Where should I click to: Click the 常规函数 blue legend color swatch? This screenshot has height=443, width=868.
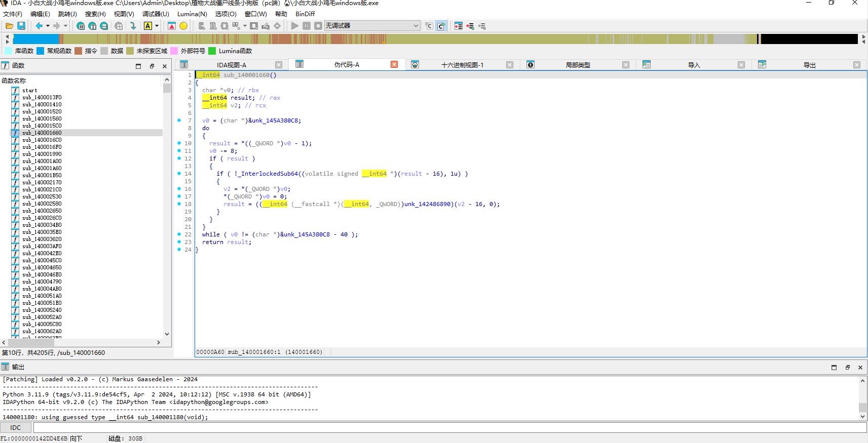click(41, 51)
